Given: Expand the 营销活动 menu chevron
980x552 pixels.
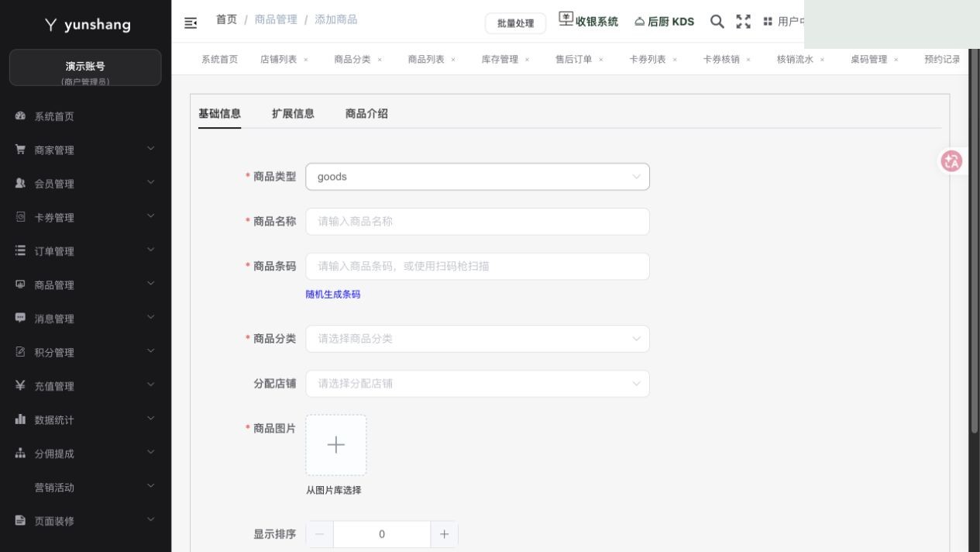Looking at the screenshot, I should click(151, 486).
